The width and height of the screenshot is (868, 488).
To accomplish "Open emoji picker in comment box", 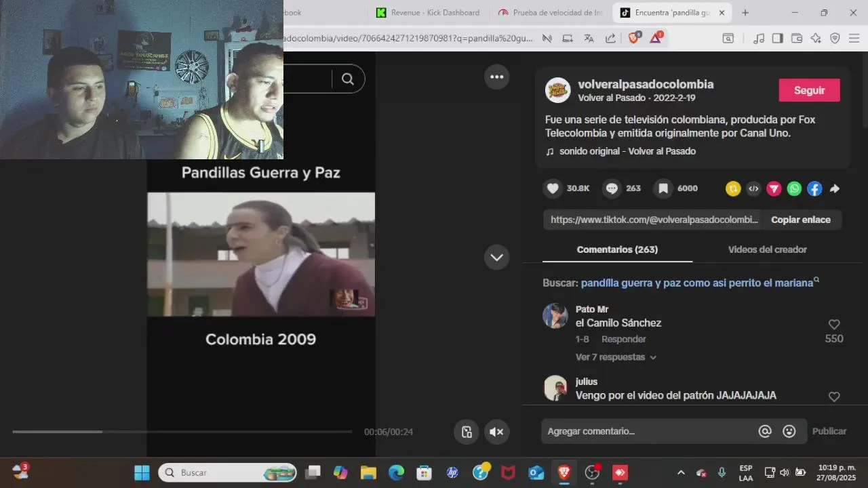I will tap(789, 431).
